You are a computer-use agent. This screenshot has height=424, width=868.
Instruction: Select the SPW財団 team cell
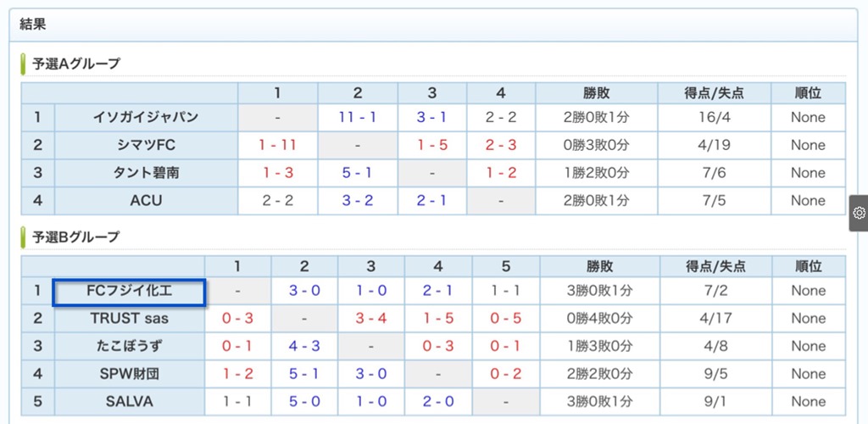tap(130, 374)
